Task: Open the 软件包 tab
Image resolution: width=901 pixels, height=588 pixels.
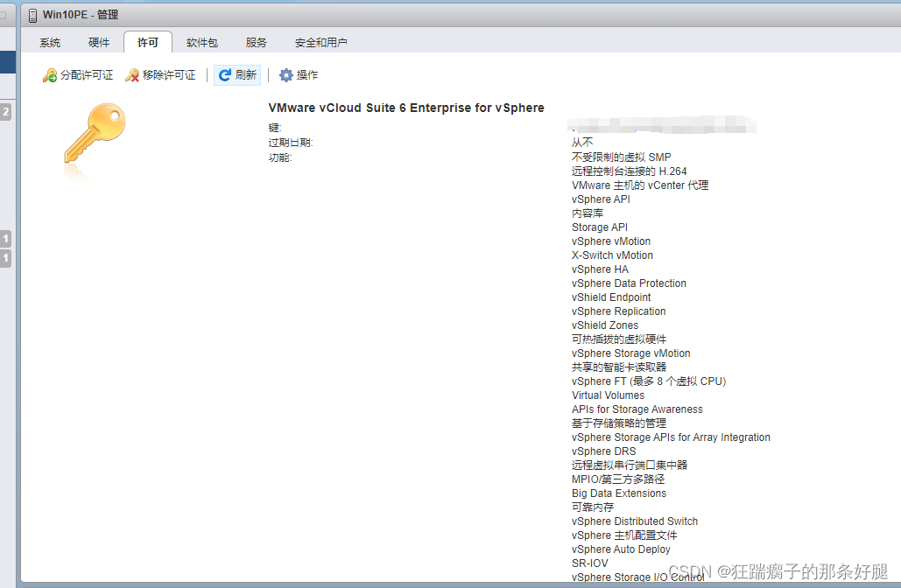Action: [x=202, y=43]
